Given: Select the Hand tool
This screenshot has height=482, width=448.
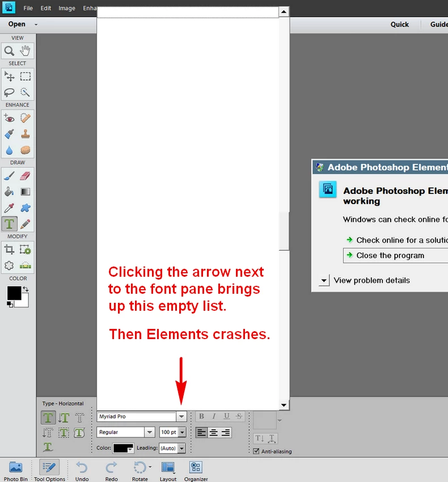Looking at the screenshot, I should pyautogui.click(x=25, y=50).
